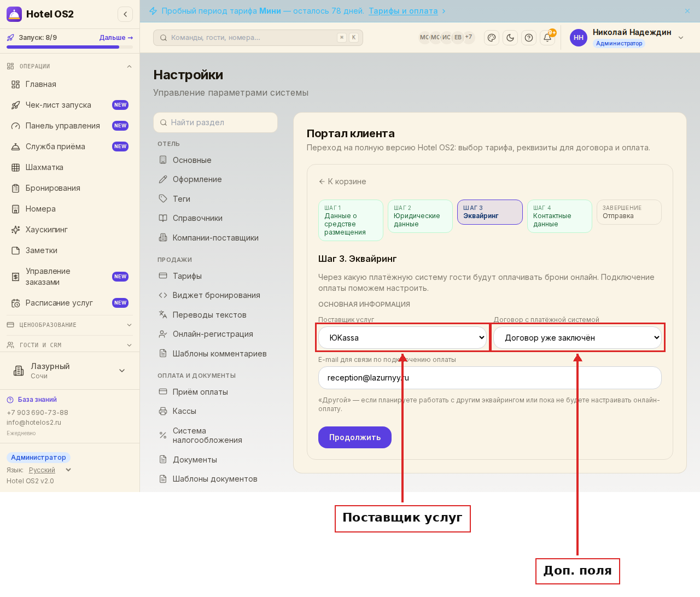Open the Договор с платёжной системой dropdown
The width and height of the screenshot is (700, 597).
[577, 338]
